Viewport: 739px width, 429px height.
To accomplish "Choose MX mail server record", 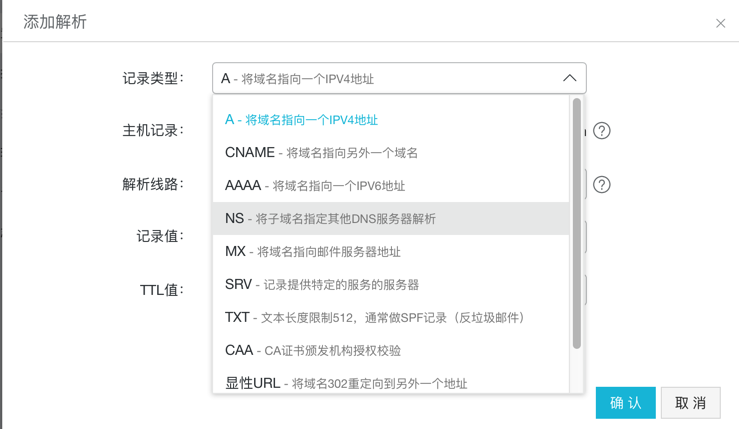I will pyautogui.click(x=312, y=252).
